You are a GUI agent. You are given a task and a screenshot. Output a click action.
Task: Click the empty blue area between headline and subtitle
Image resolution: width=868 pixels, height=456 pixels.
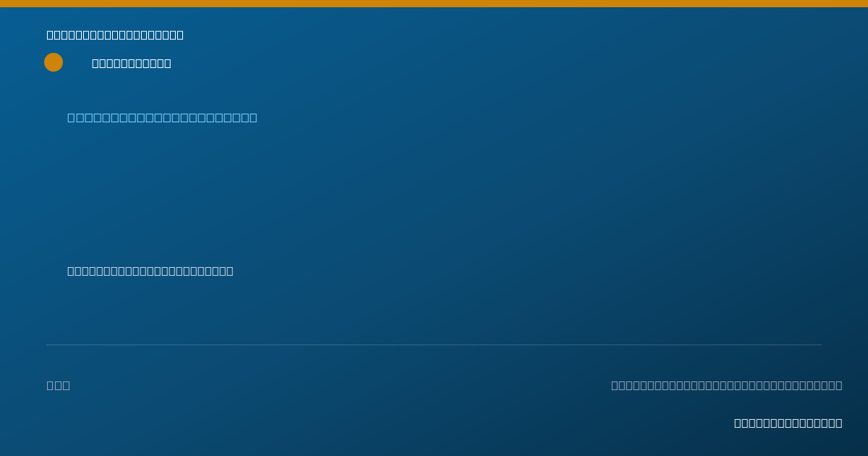pos(434,195)
